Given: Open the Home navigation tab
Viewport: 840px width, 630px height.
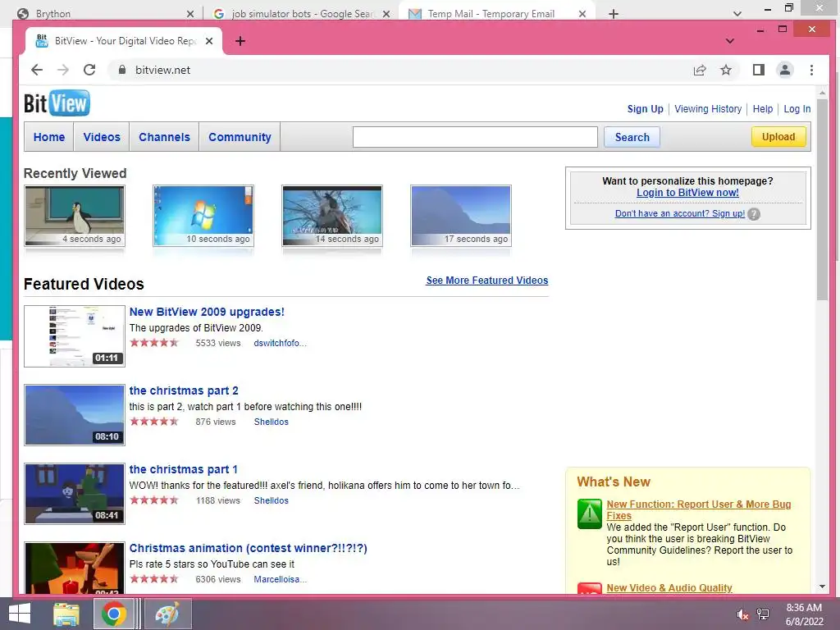Looking at the screenshot, I should [x=49, y=137].
